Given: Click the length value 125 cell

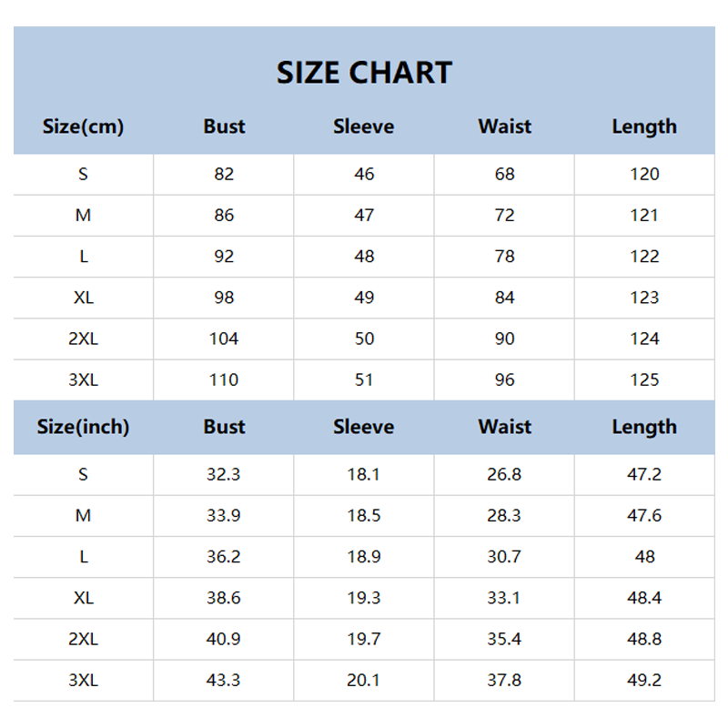Looking at the screenshot, I should [x=644, y=379].
